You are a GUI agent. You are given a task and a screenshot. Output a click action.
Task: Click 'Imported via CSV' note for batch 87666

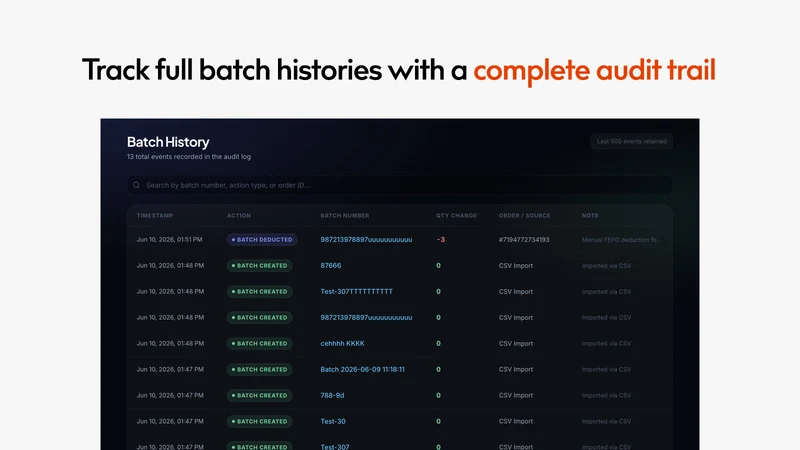click(607, 266)
